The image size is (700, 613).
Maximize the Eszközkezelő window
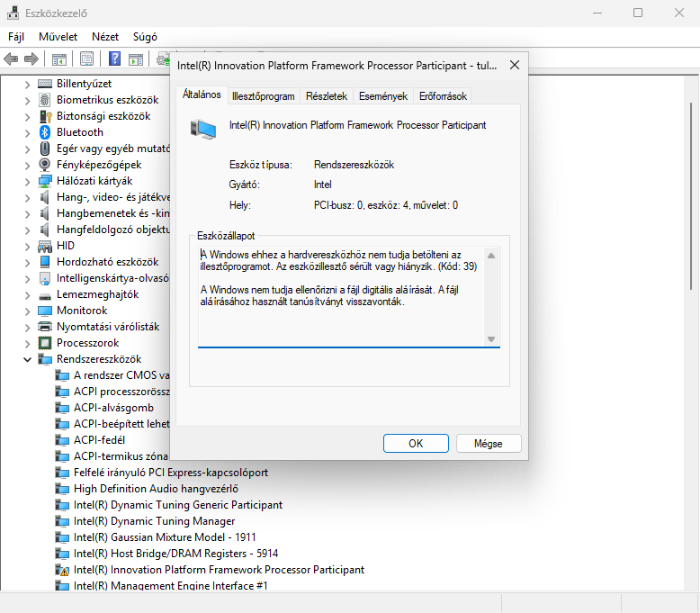(638, 13)
